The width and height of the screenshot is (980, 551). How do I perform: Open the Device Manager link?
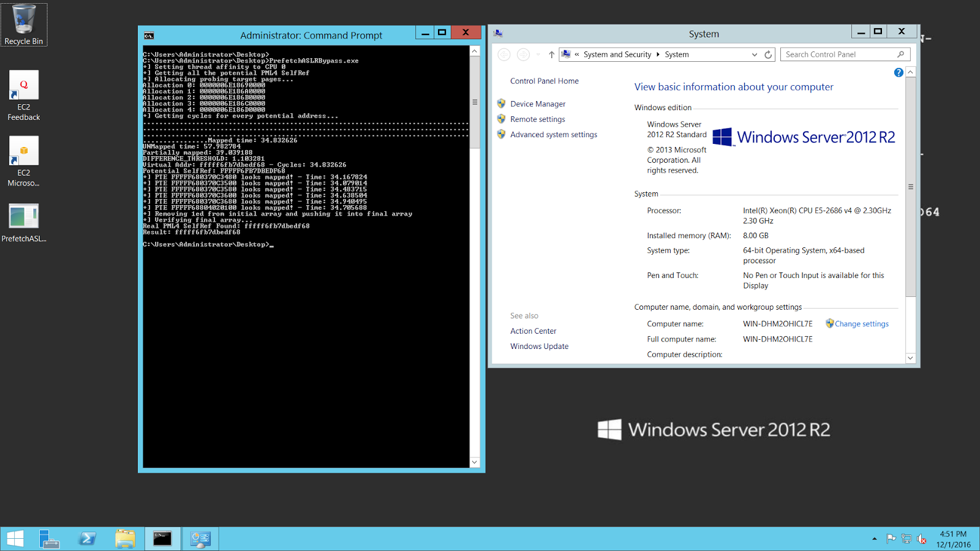[538, 104]
